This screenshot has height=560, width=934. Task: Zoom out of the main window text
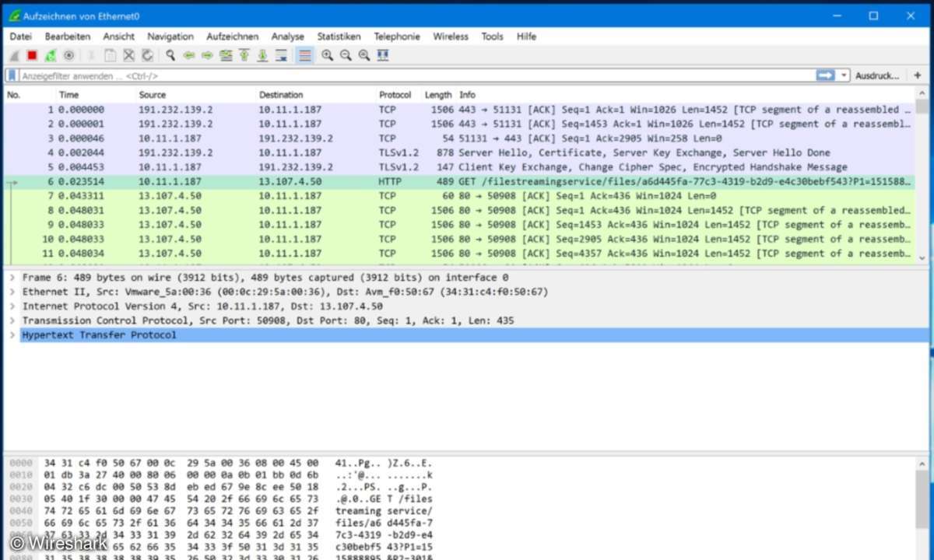tap(346, 55)
